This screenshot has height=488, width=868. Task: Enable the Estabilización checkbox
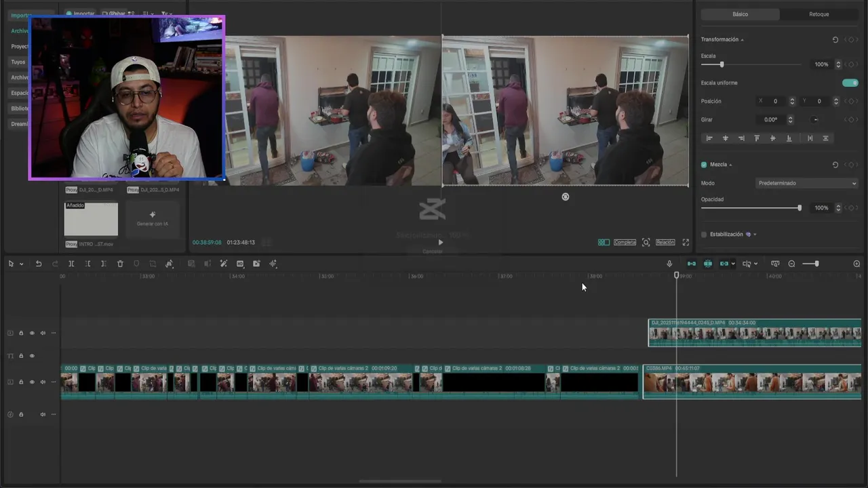point(704,235)
